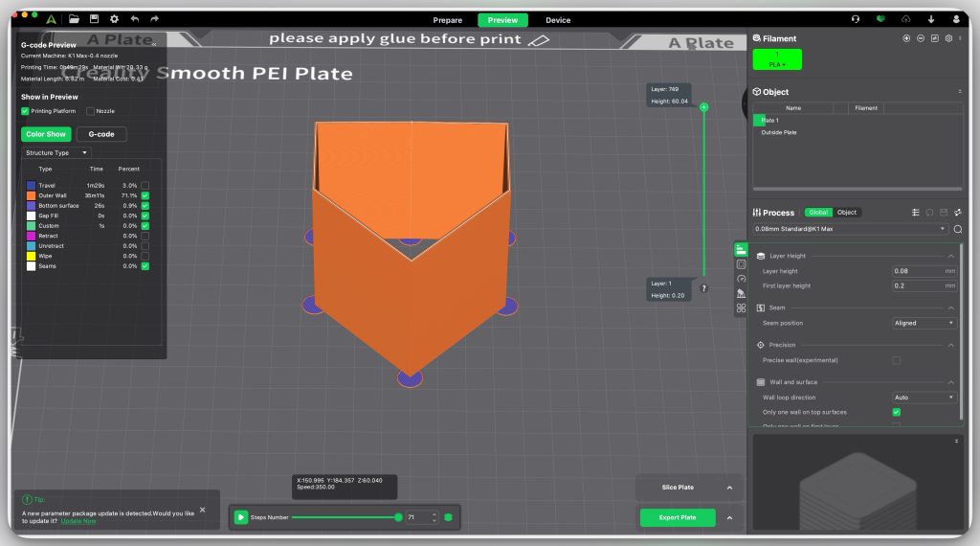Screen dimensions: 980x546
Task: Open the Seam position dropdown
Action: [923, 323]
